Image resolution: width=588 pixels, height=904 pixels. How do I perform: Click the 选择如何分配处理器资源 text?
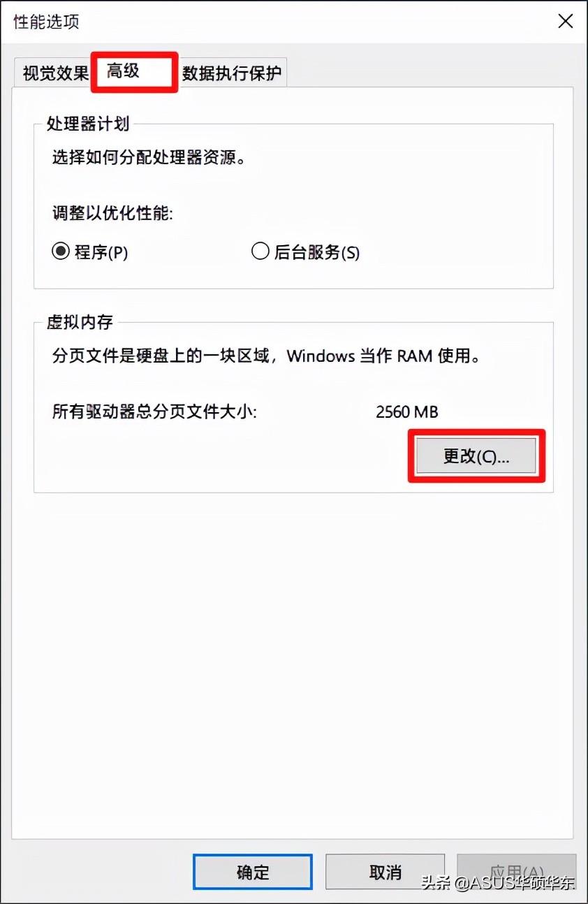pyautogui.click(x=149, y=158)
